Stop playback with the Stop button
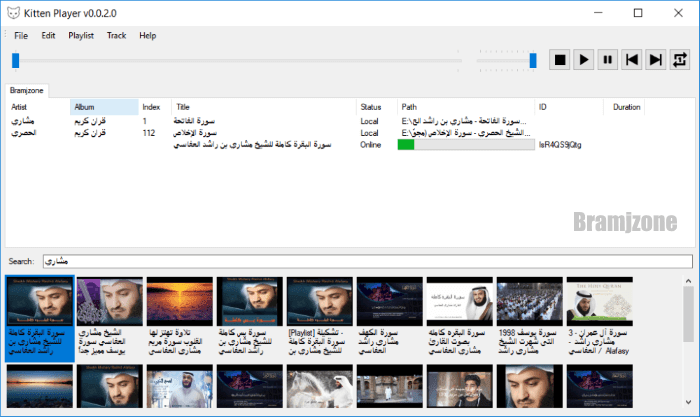Image resolution: width=700 pixels, height=417 pixels. click(559, 60)
